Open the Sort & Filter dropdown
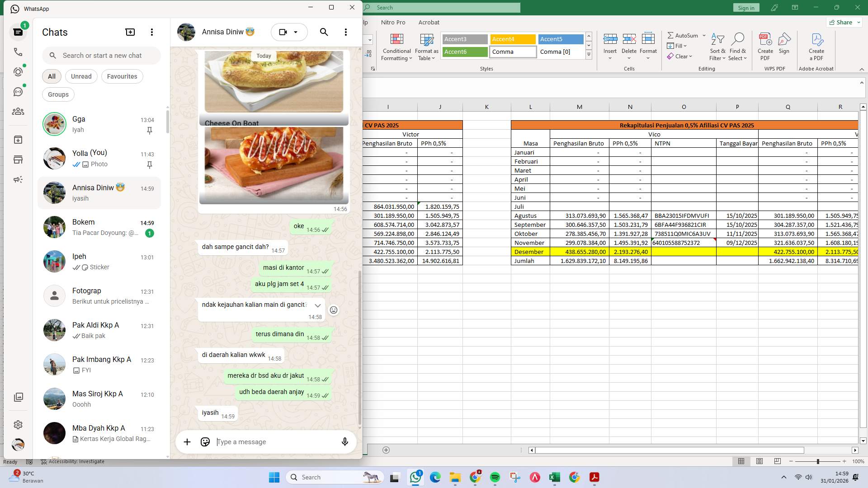 (717, 47)
